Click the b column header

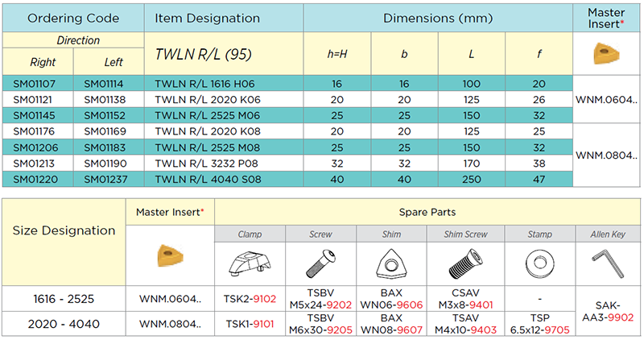point(404,54)
